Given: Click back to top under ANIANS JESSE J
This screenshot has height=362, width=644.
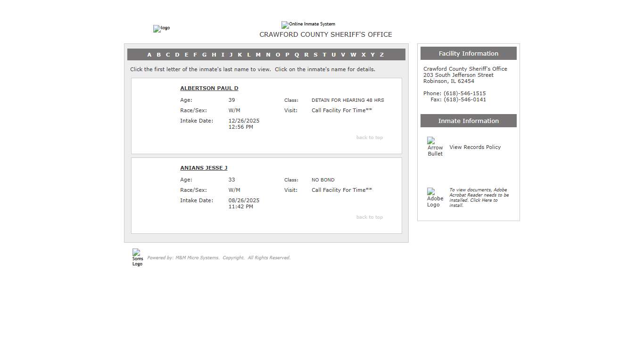Looking at the screenshot, I should 369,217.
